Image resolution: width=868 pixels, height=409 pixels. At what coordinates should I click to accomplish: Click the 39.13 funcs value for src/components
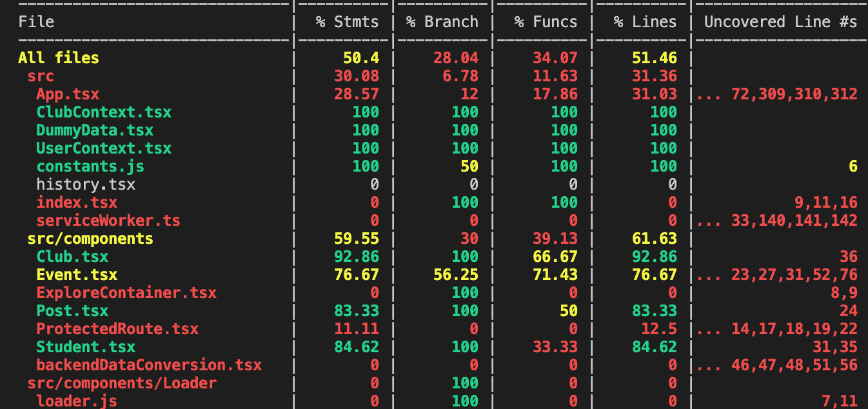[x=555, y=239]
